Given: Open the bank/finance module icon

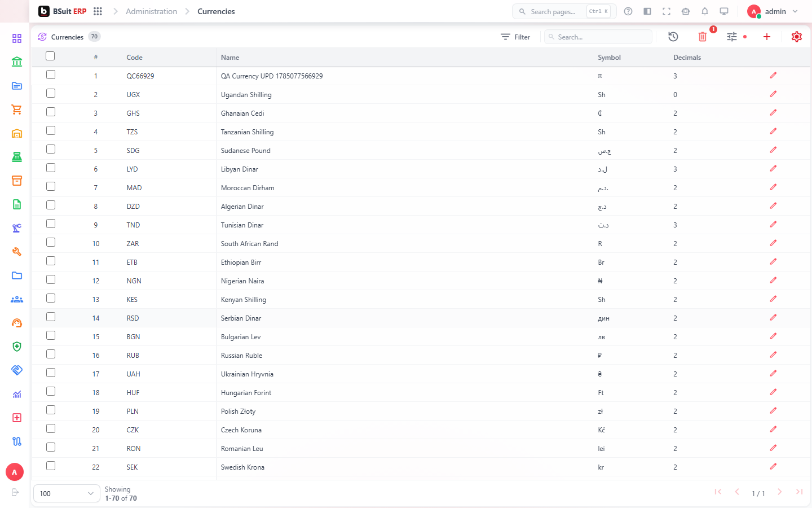Looking at the screenshot, I should pos(17,62).
